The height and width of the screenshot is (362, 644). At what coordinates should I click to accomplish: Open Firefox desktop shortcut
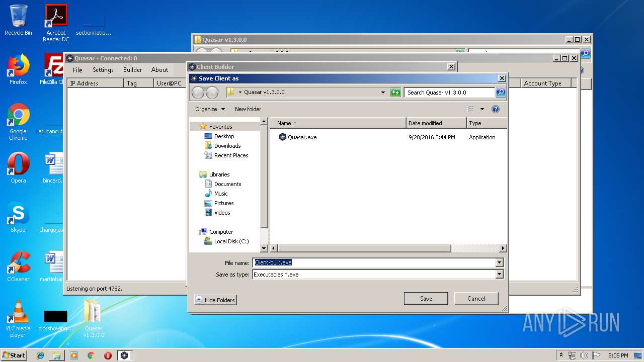18,69
